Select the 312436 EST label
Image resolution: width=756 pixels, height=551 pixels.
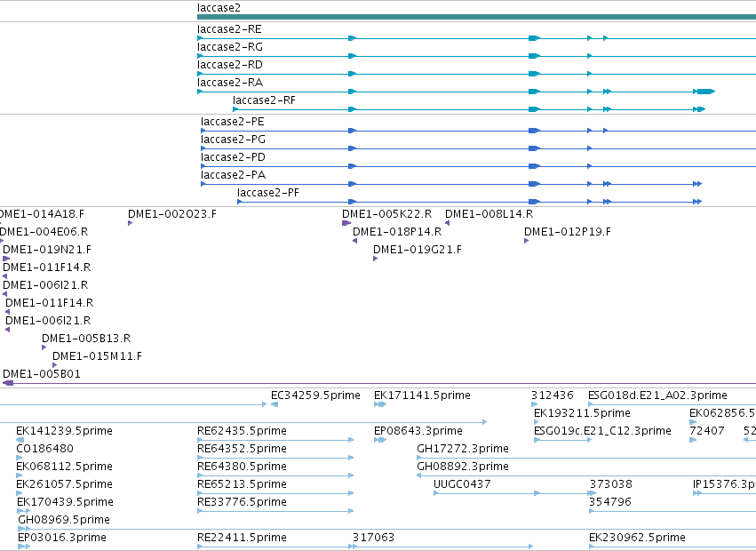tap(553, 395)
